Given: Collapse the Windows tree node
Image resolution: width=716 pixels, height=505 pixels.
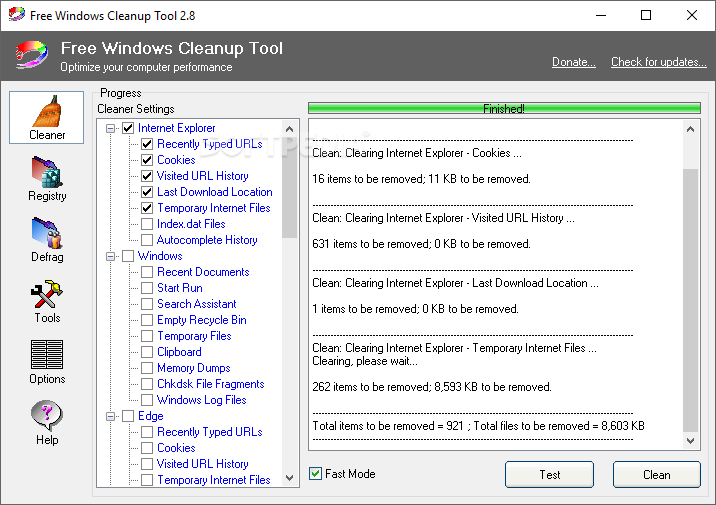Looking at the screenshot, I should pos(110,256).
